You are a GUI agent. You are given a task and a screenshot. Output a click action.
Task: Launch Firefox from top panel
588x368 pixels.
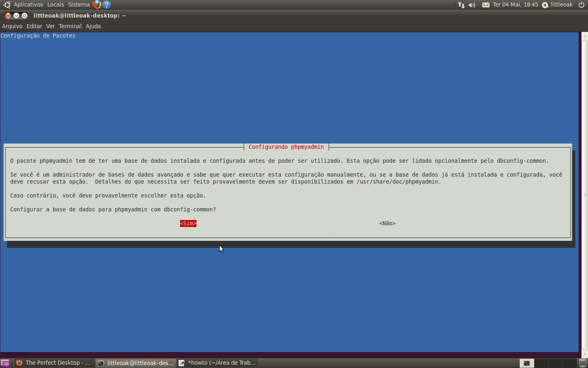click(x=97, y=4)
